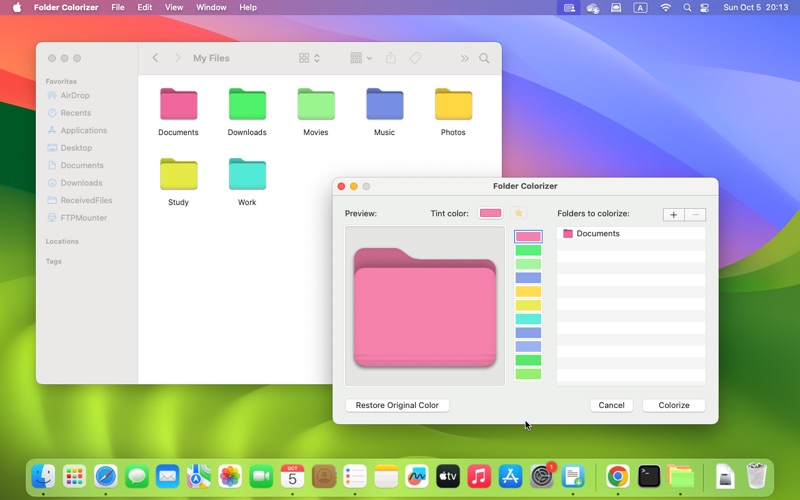The image size is (800, 500).
Task: Cancel the Folder Colorizer dialog
Action: tap(611, 405)
